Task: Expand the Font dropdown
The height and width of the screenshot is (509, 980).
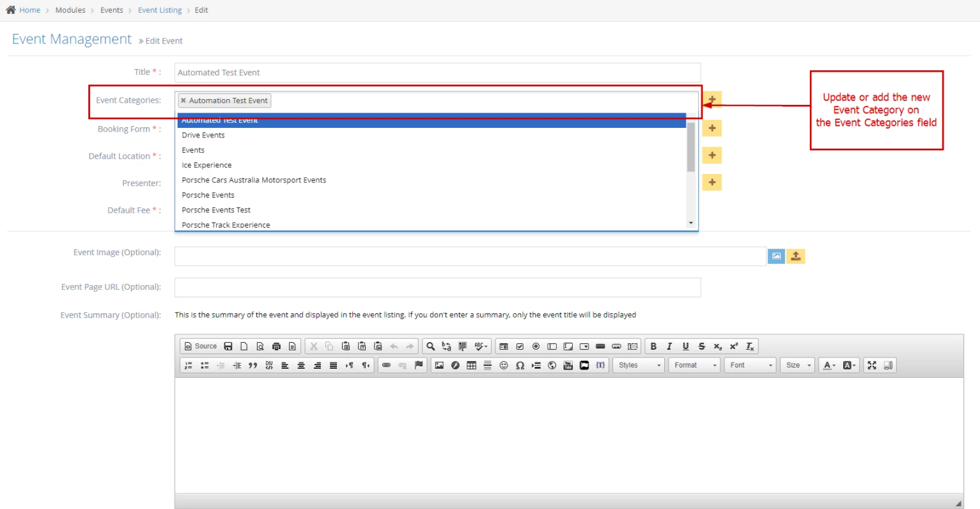Action: (x=751, y=366)
